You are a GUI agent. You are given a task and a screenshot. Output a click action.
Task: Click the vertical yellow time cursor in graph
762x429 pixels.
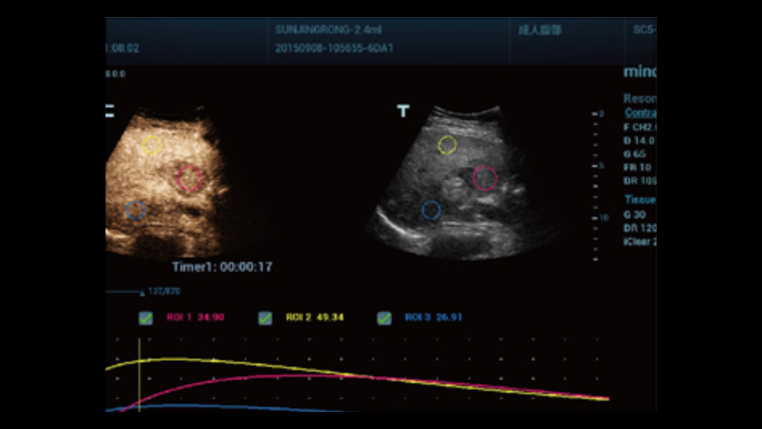139,380
